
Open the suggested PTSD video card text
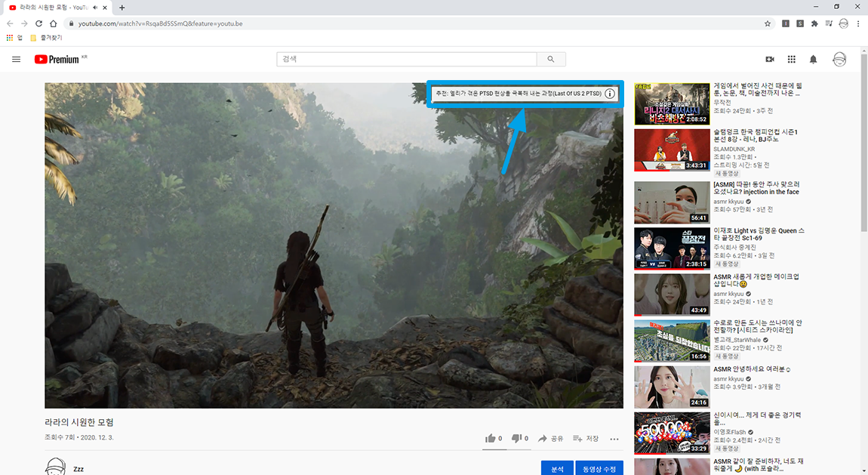pos(518,94)
